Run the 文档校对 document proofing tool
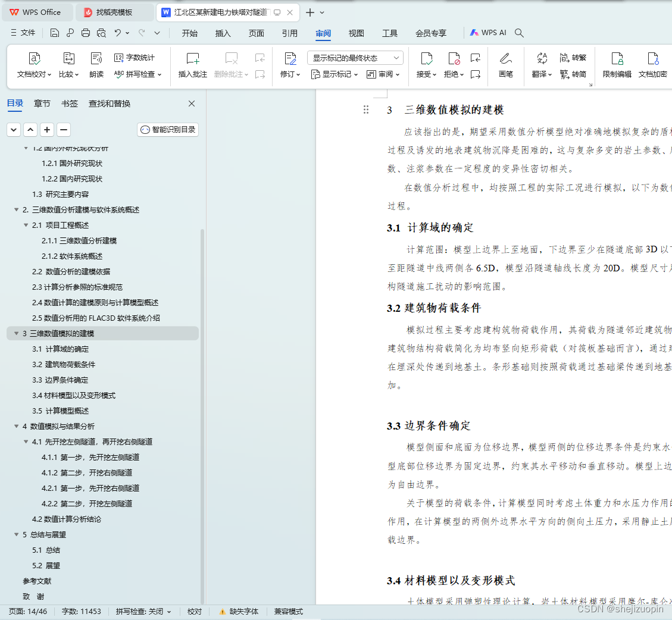The width and height of the screenshot is (672, 620). click(34, 65)
